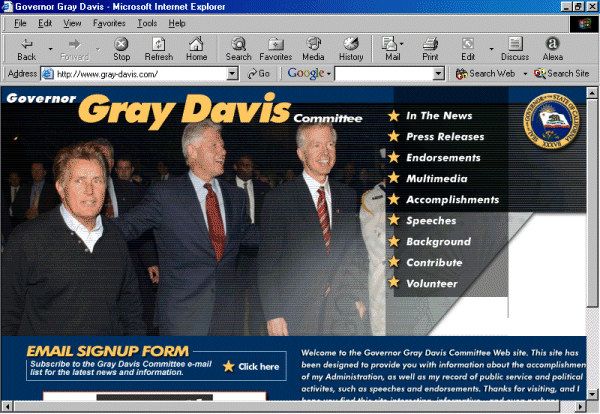Viewport: 600px width, 414px height.
Task: Visit the Endorsements page link
Action: (443, 158)
